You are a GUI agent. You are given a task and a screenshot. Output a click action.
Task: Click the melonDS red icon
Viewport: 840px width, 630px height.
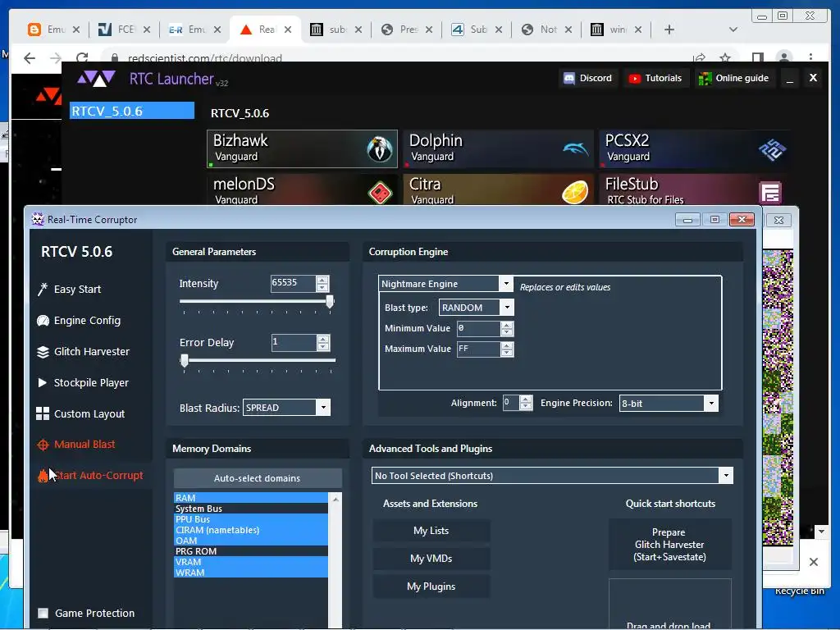[380, 192]
